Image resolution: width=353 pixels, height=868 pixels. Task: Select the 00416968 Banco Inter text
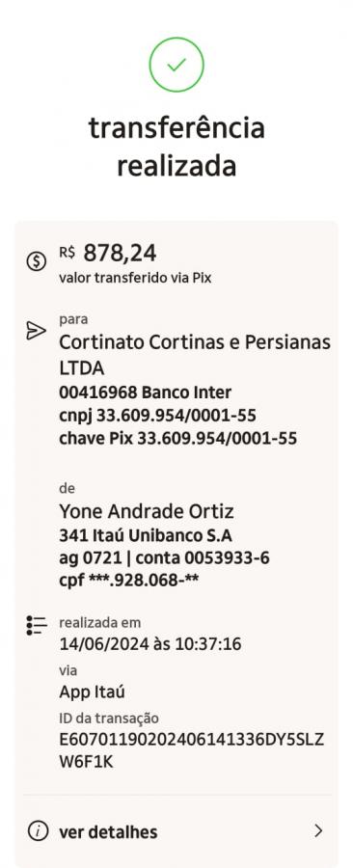pyautogui.click(x=145, y=393)
